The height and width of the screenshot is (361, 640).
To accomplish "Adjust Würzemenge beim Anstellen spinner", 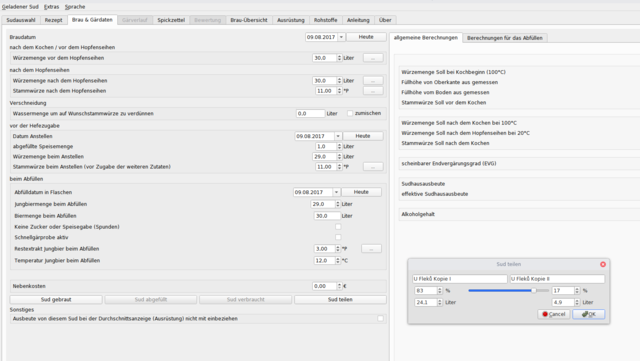I will coord(339,156).
